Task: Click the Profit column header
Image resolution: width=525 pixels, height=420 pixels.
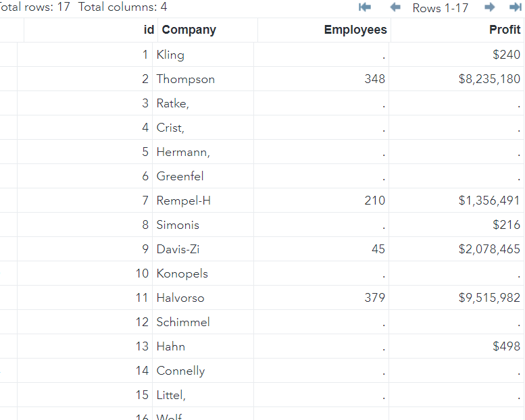Action: (505, 30)
